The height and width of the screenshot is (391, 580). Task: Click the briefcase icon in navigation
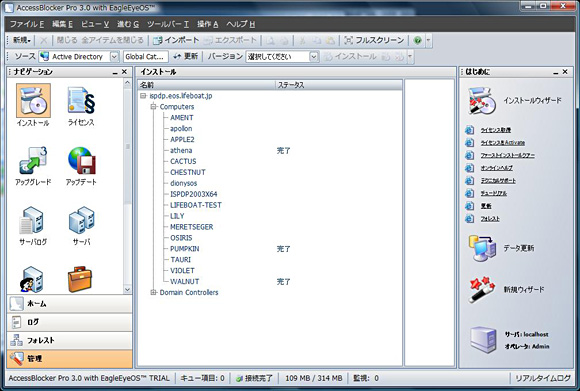80,279
